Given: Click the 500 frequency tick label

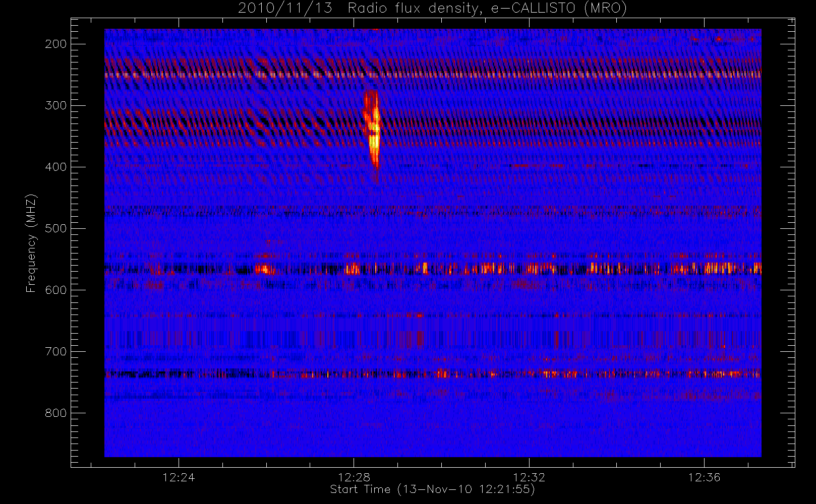Looking at the screenshot, I should coord(56,228).
